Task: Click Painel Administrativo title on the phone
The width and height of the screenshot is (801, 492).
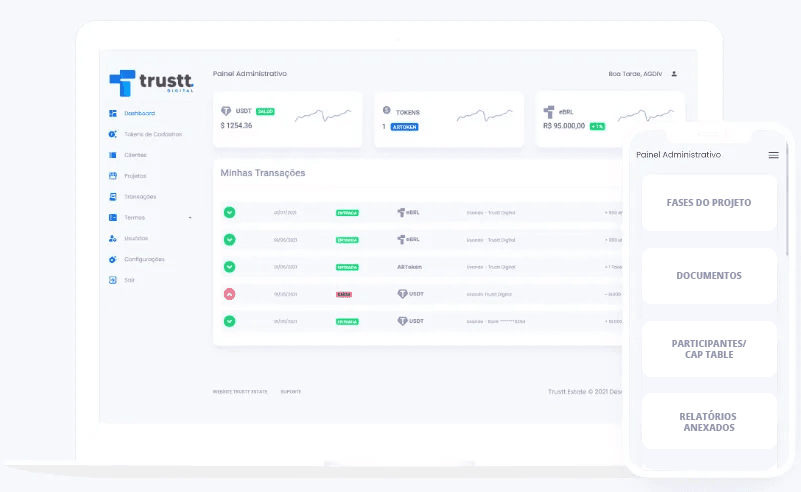Action: [678, 155]
